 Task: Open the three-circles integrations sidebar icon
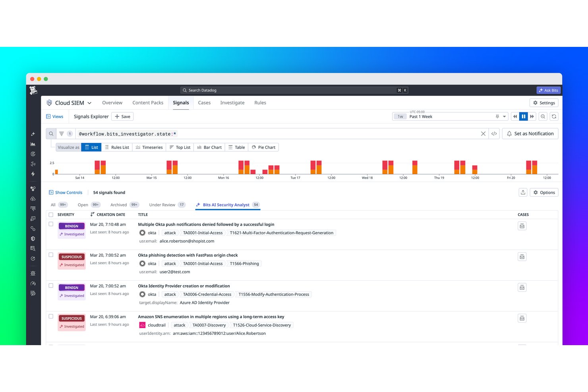click(33, 189)
